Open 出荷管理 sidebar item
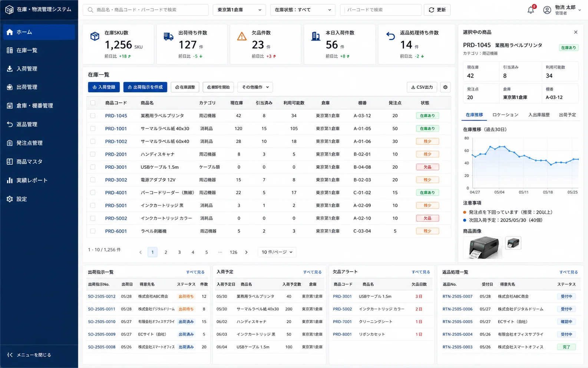 [x=39, y=87]
